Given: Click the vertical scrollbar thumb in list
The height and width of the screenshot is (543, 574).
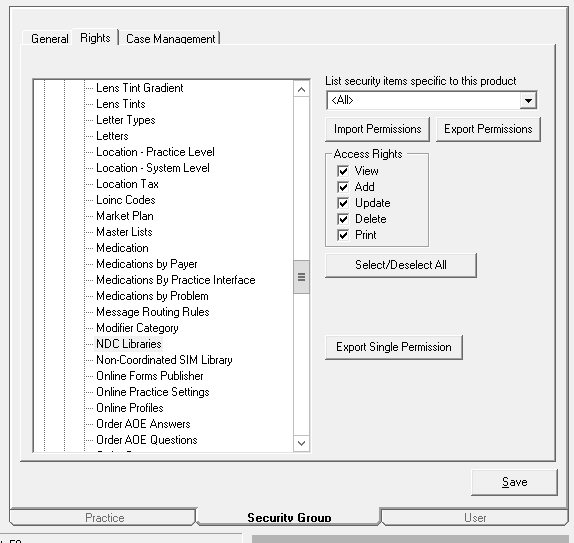Looking at the screenshot, I should pyautogui.click(x=301, y=277).
